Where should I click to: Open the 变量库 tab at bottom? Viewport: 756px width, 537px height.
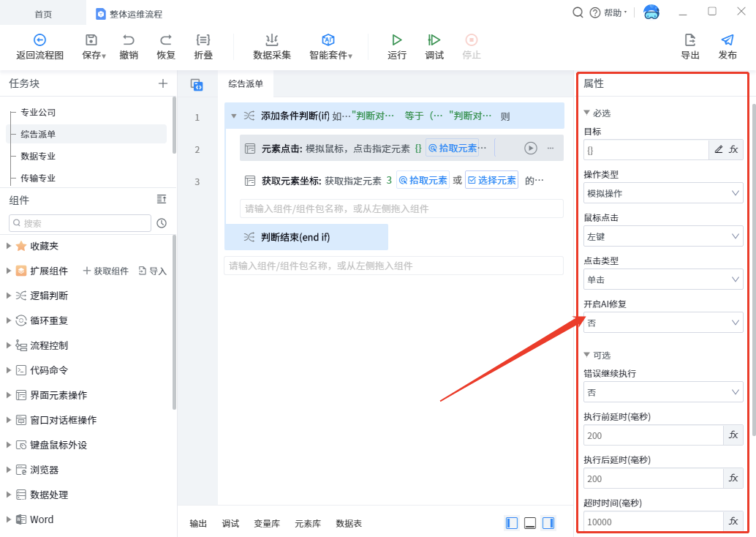click(267, 524)
